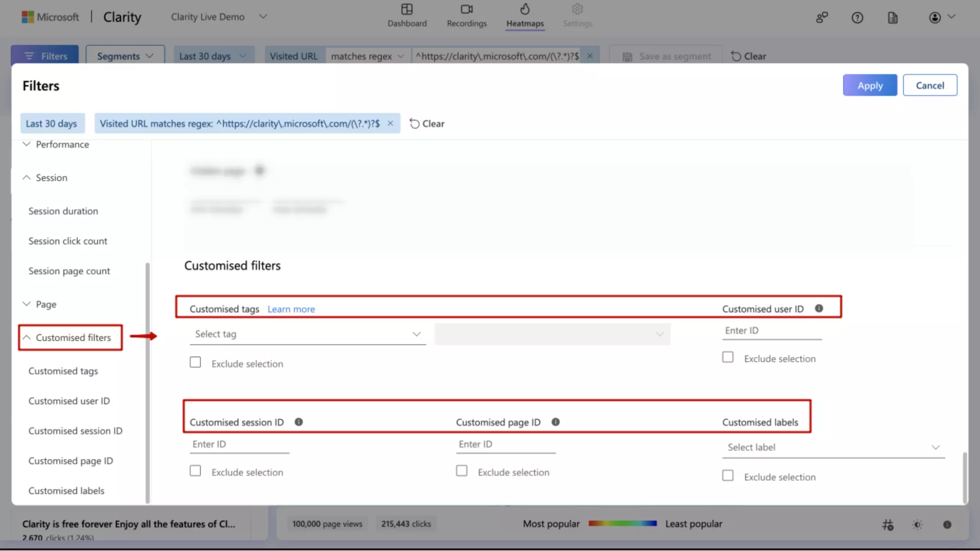This screenshot has height=551, width=980.
Task: Open the help question-mark icon
Action: pos(857,17)
